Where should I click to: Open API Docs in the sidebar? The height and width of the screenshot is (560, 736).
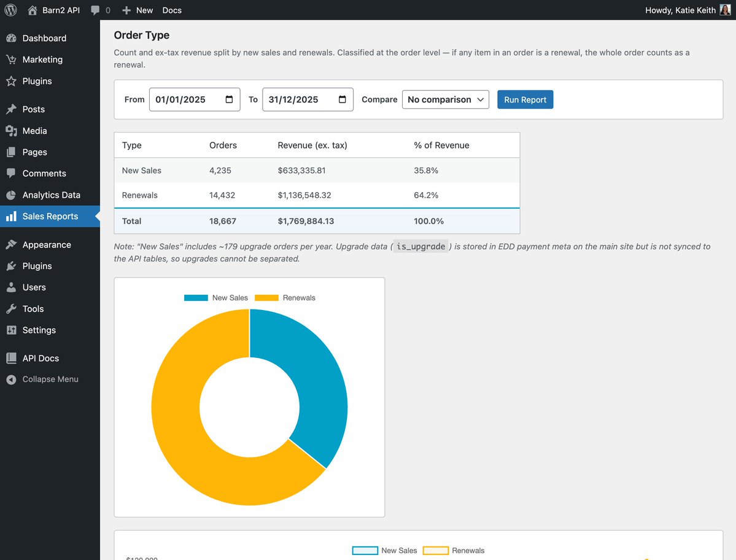(50, 358)
